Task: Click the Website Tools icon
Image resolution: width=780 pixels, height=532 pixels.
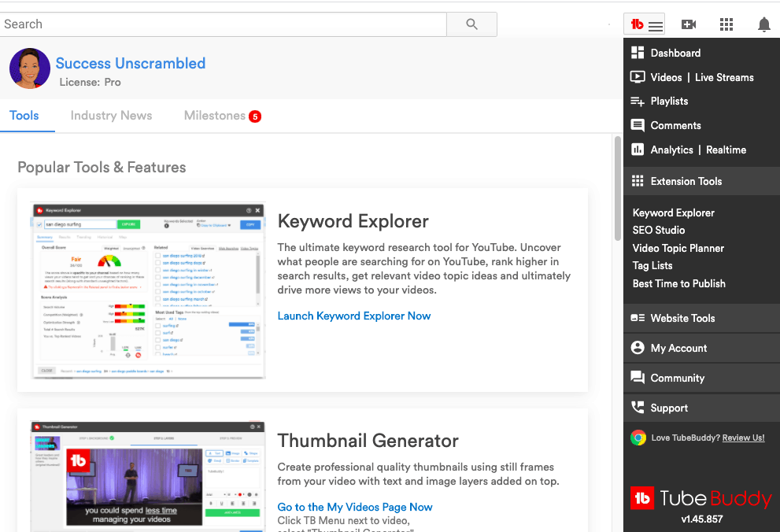Action: point(638,318)
